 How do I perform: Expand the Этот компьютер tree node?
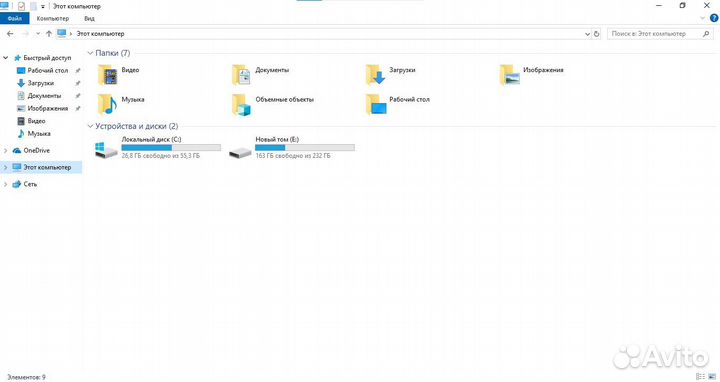pos(6,167)
